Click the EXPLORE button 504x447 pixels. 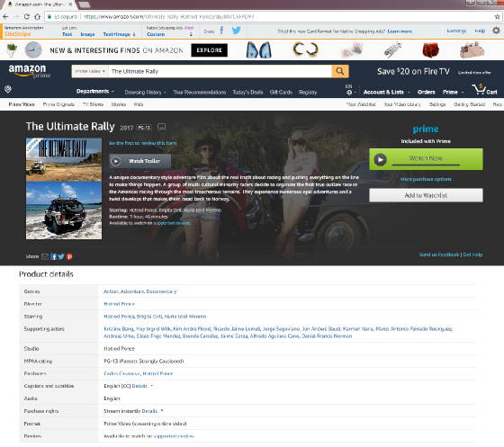click(x=209, y=50)
